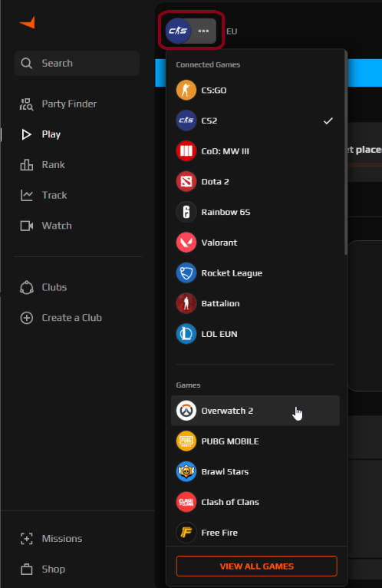Open the Shop from the sidebar

[53, 569]
